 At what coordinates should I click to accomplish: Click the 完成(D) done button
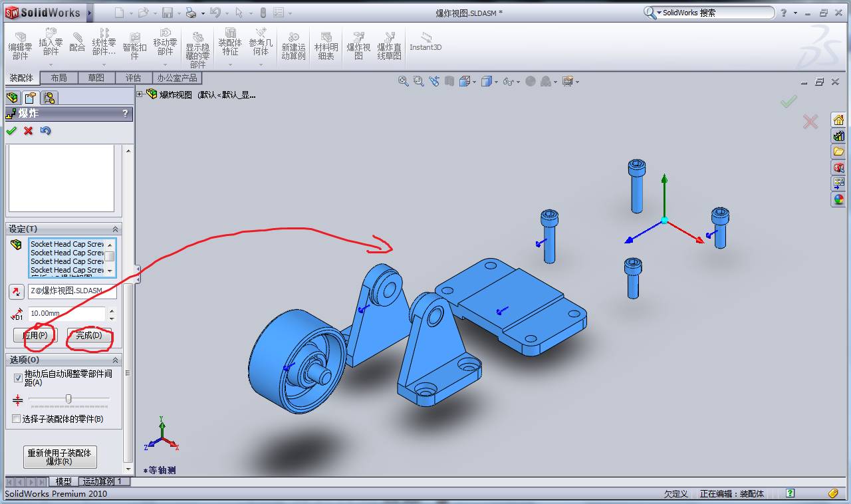[x=88, y=335]
